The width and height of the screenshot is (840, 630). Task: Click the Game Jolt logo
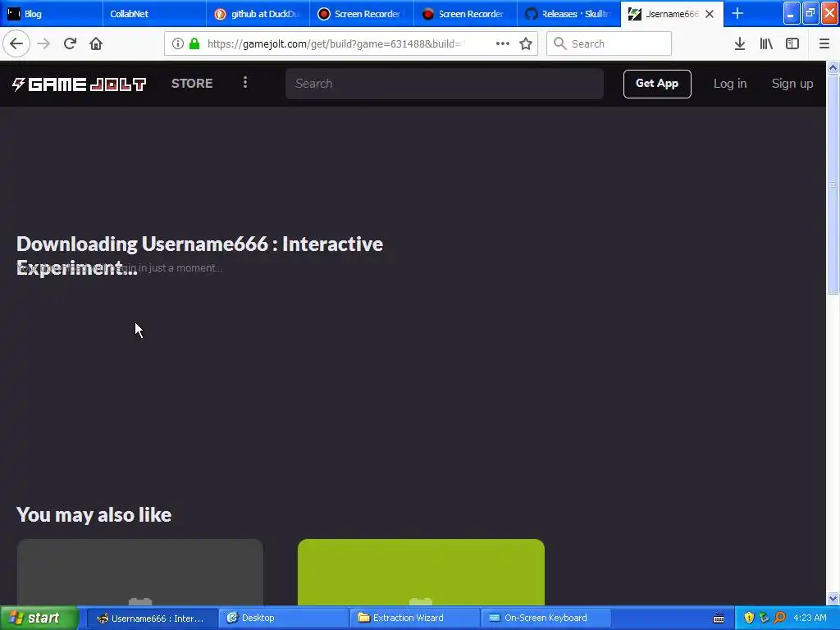click(x=80, y=84)
